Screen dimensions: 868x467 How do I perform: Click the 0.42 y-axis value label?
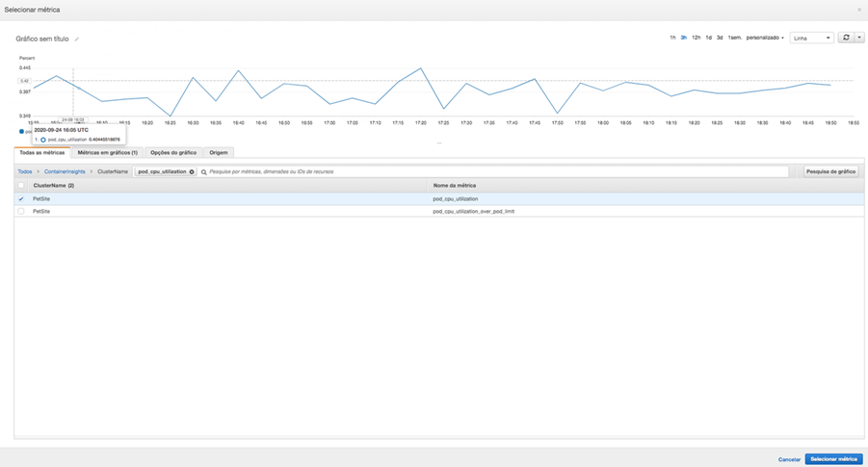click(x=24, y=81)
